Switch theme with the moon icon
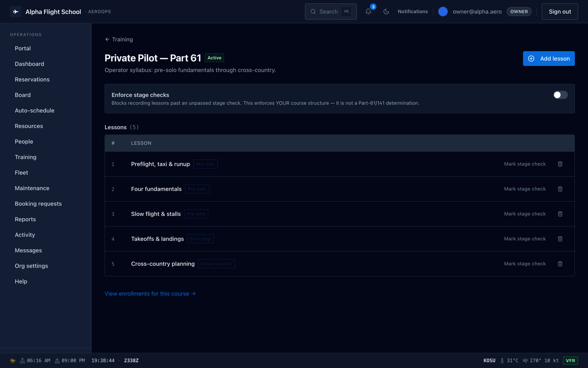 [x=386, y=11]
